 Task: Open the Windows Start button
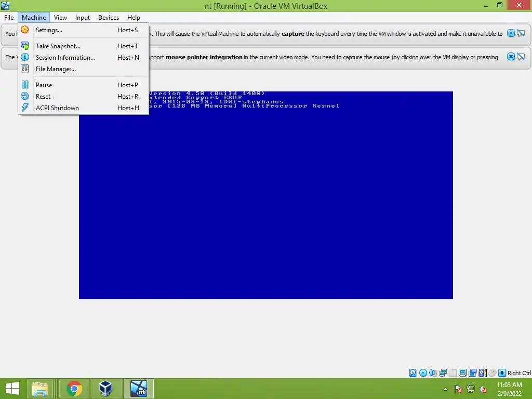pos(12,389)
